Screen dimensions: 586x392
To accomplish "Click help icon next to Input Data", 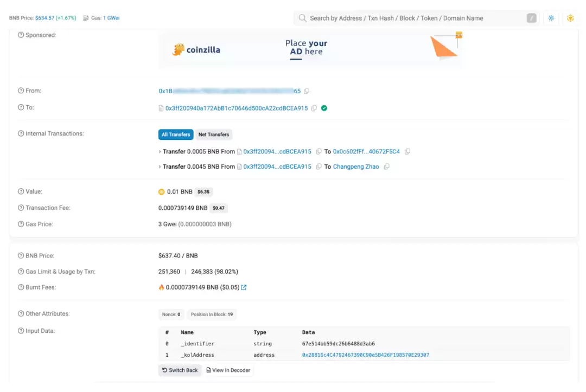I will pyautogui.click(x=21, y=331).
